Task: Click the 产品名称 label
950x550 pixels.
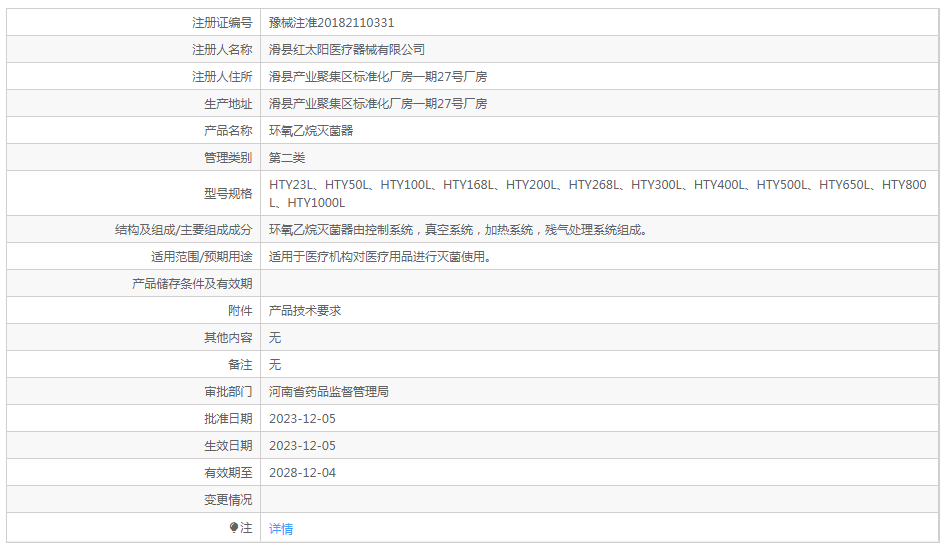Action: click(228, 131)
